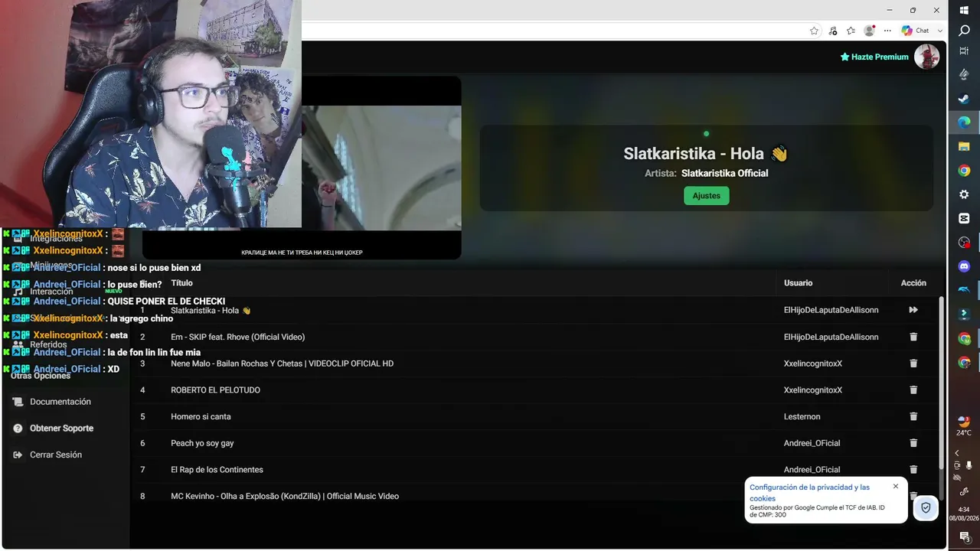The image size is (980, 551).
Task: Close the privacy and cookies notice
Action: tap(896, 487)
